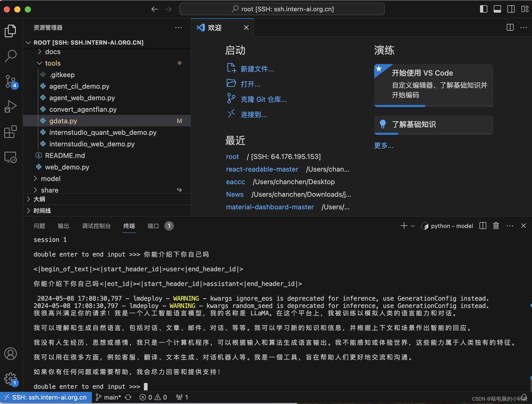Open errors and warnings count in status bar

coord(153,397)
